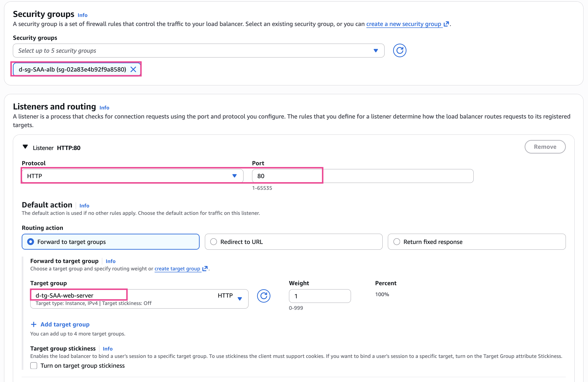Viewport: 588px width, 382px height.
Task: Select Return fixed response option
Action: [x=396, y=242]
